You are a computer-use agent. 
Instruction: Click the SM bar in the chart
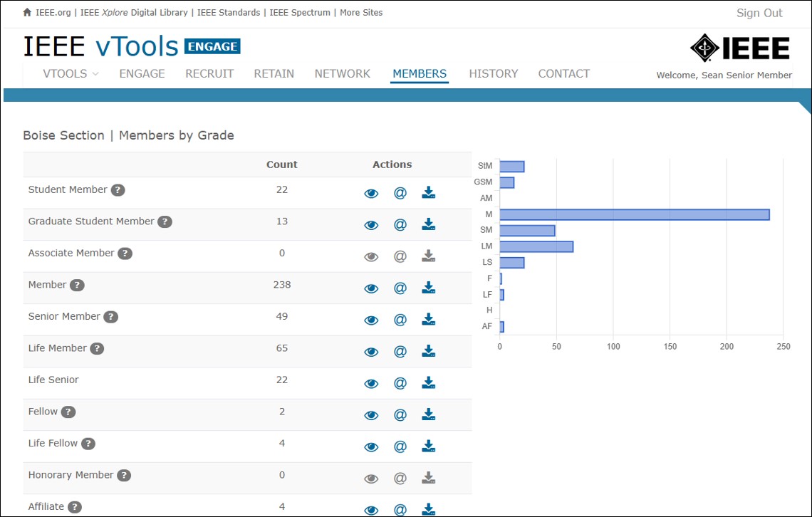527,230
